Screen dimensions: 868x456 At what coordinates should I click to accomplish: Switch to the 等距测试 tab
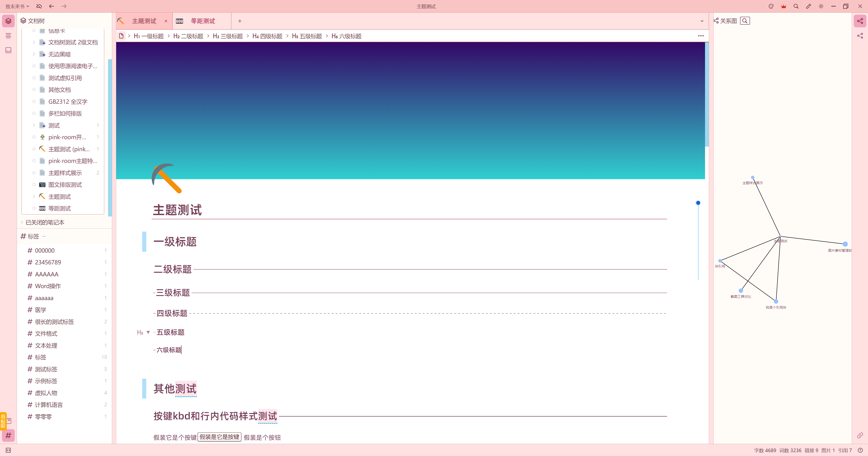[203, 21]
